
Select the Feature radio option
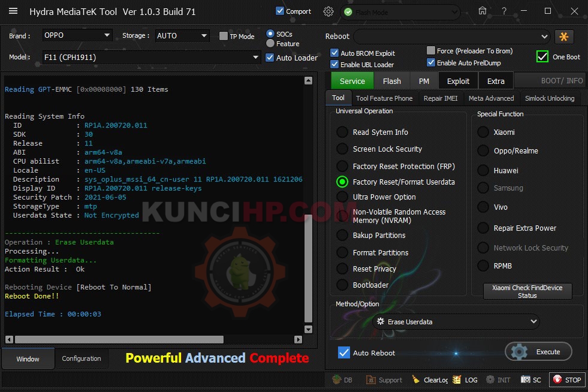pos(270,44)
